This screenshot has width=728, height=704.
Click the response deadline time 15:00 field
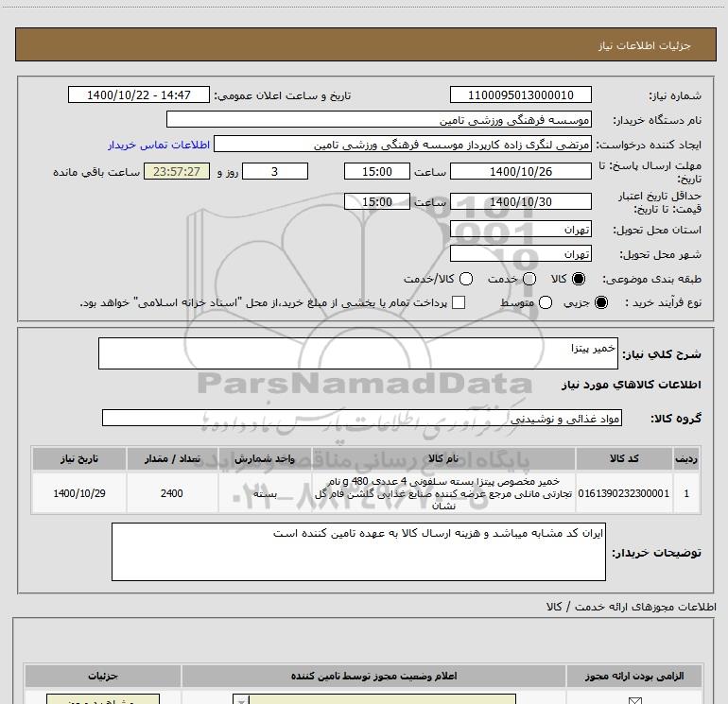point(377,171)
